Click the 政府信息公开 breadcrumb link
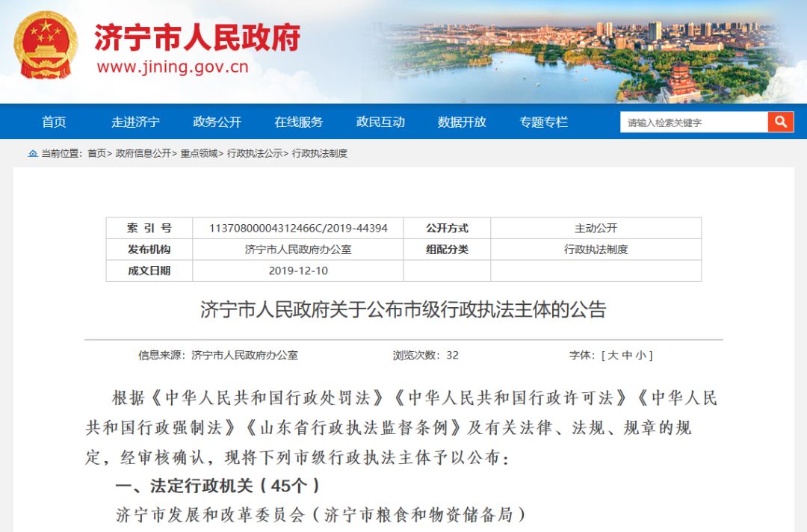The width and height of the screenshot is (807, 532). tap(143, 153)
